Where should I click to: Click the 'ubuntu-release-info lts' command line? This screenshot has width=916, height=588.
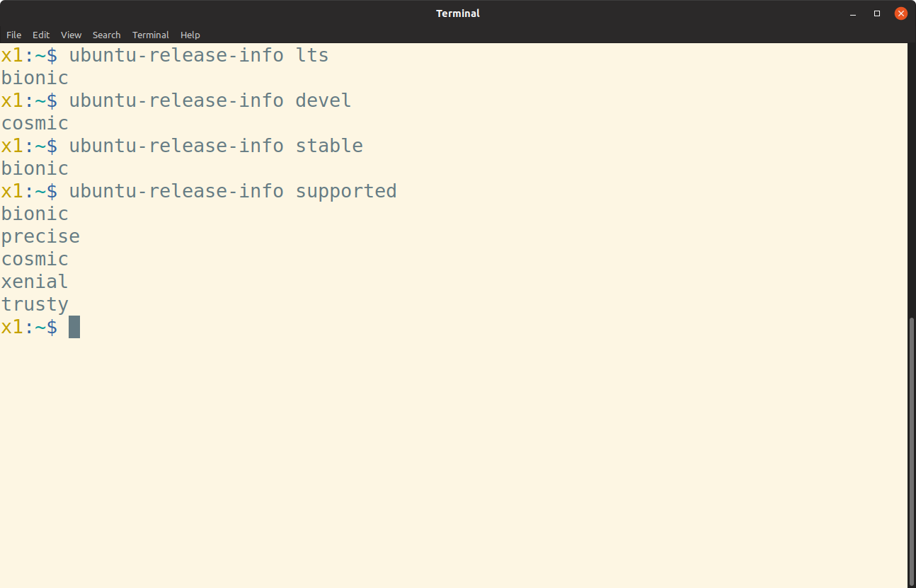click(199, 55)
